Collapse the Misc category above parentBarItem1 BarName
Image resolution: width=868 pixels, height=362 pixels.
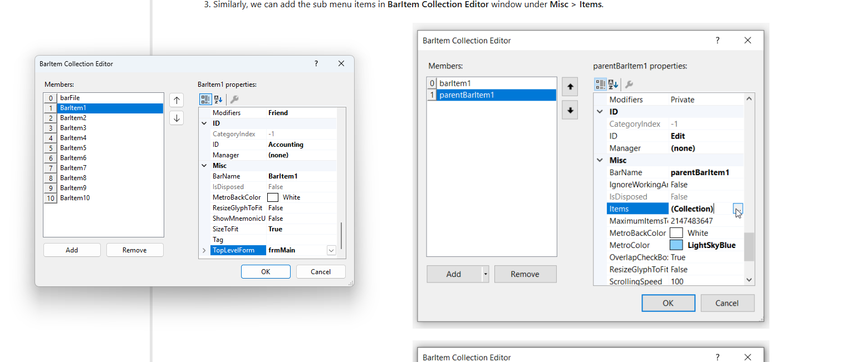coord(600,160)
